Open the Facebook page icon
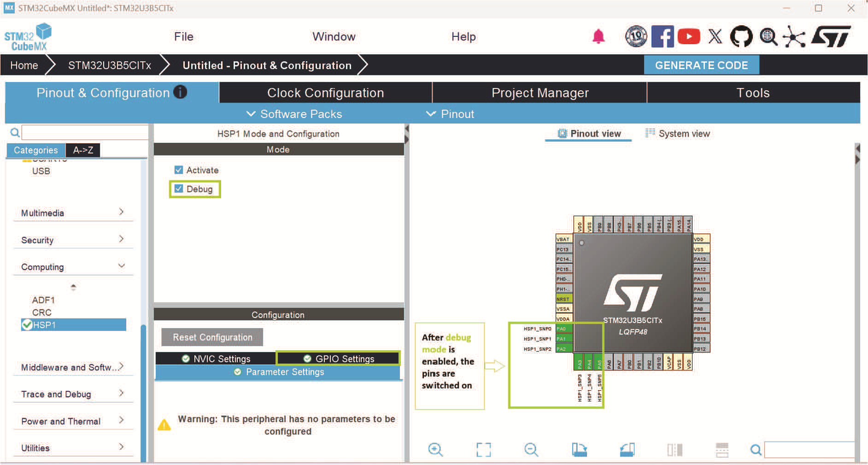The height and width of the screenshot is (465, 868). [663, 36]
